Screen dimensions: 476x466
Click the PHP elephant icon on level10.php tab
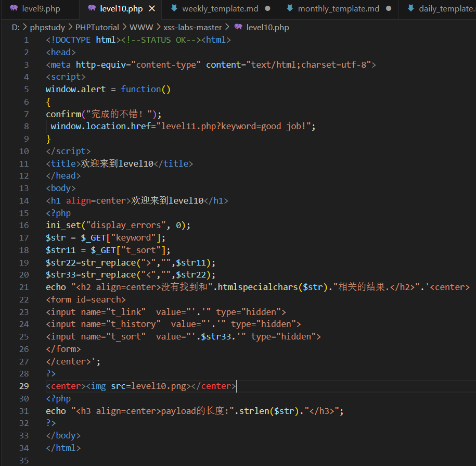click(x=92, y=8)
